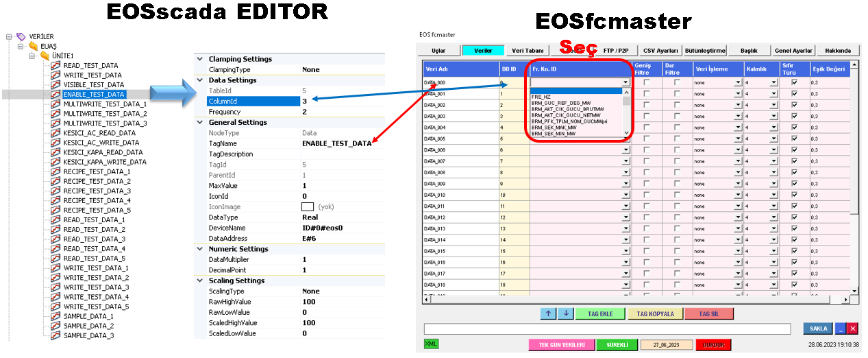The image size is (868, 358).
Task: Choose FRE_HZ from the dropdown list
Action: point(575,97)
